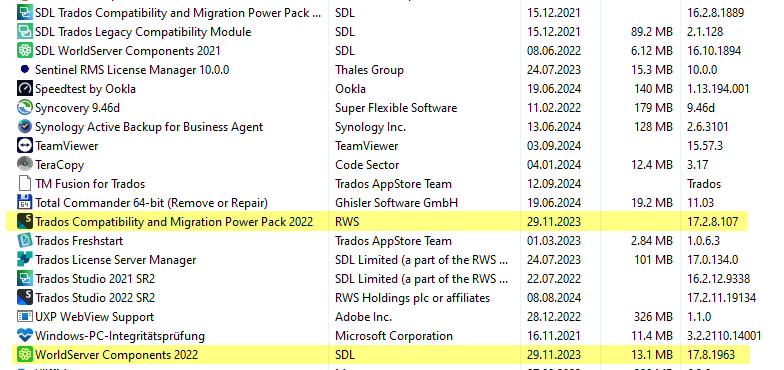
Task: Click the SDL Trados Compatibility Power Pack icon
Action: click(x=24, y=12)
